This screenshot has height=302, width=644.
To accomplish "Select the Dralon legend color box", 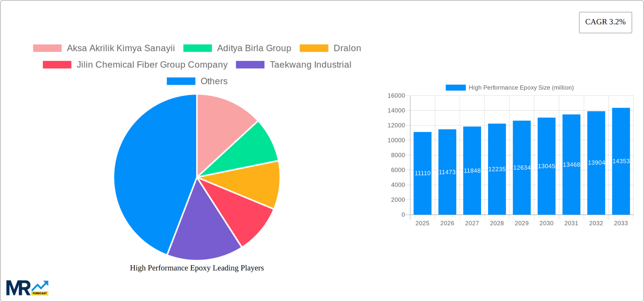I will click(314, 48).
